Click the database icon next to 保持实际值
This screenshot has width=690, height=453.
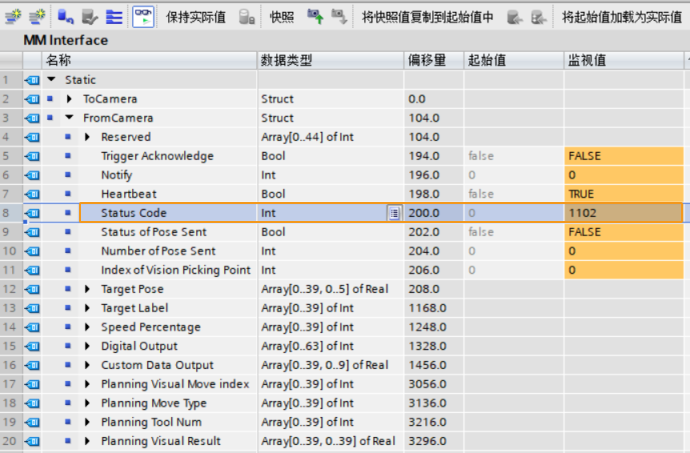pyautogui.click(x=246, y=17)
